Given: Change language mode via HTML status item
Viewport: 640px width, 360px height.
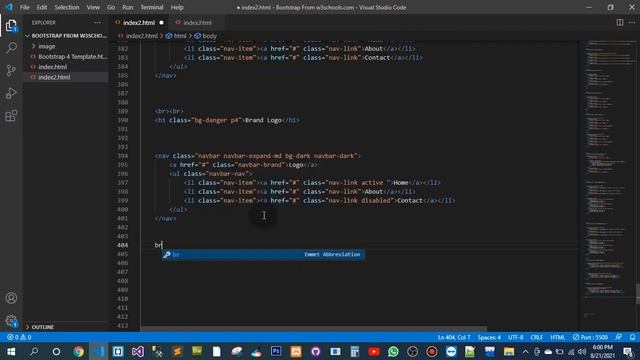Looking at the screenshot, I should pos(558,337).
